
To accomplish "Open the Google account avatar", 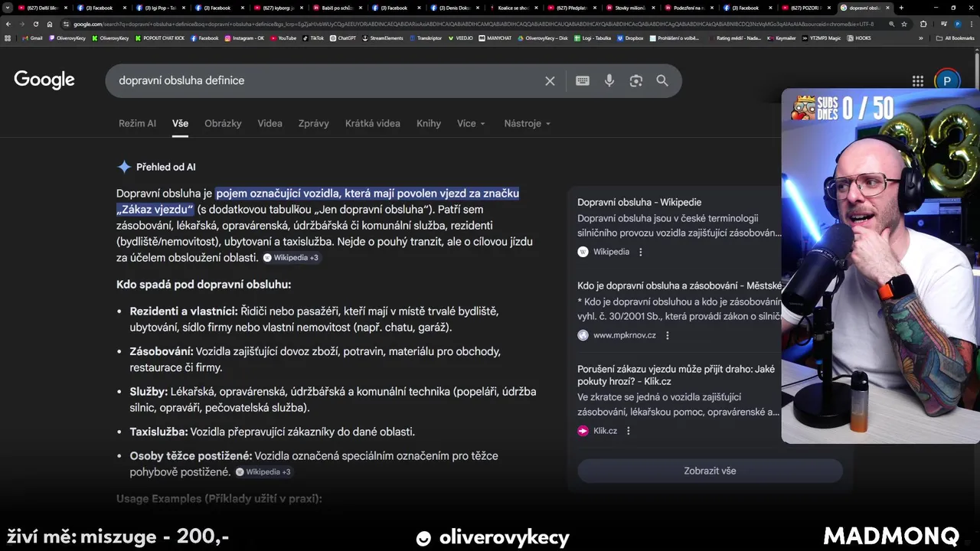I will coord(947,81).
